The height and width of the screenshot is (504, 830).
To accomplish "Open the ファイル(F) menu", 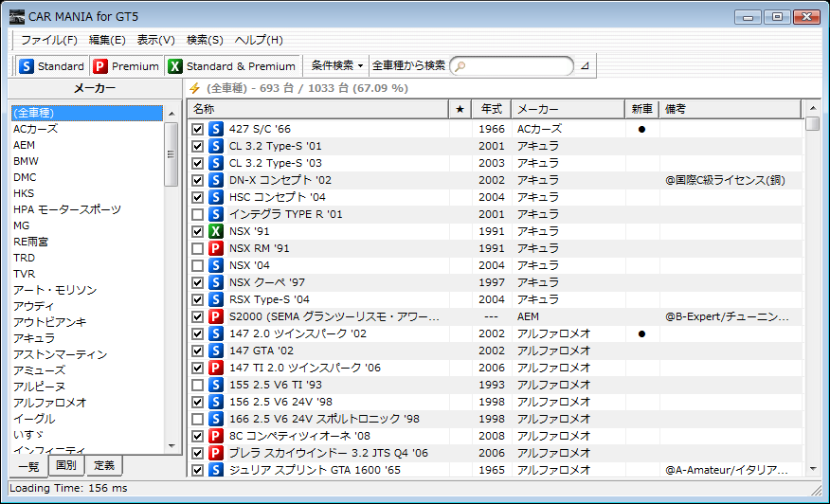I will click(x=49, y=40).
